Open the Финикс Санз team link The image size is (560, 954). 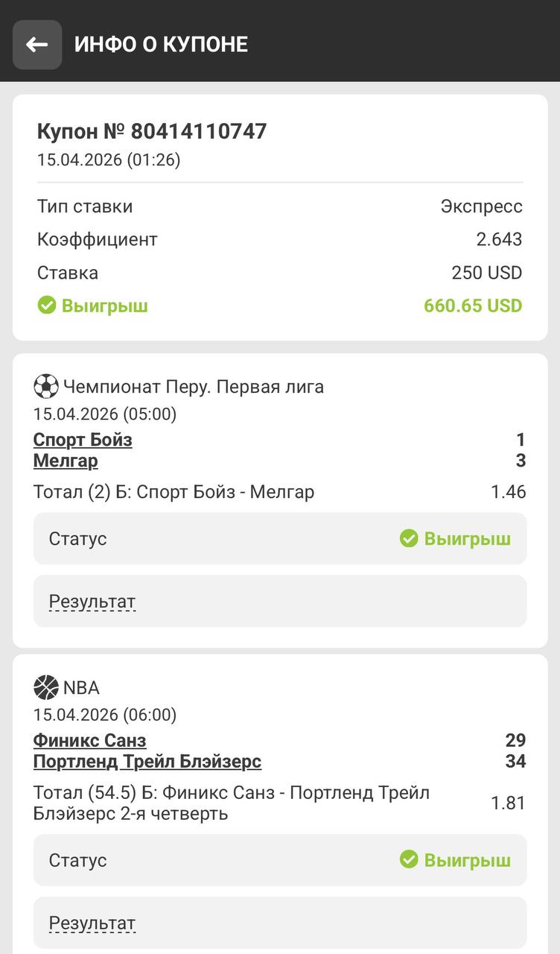coord(89,740)
